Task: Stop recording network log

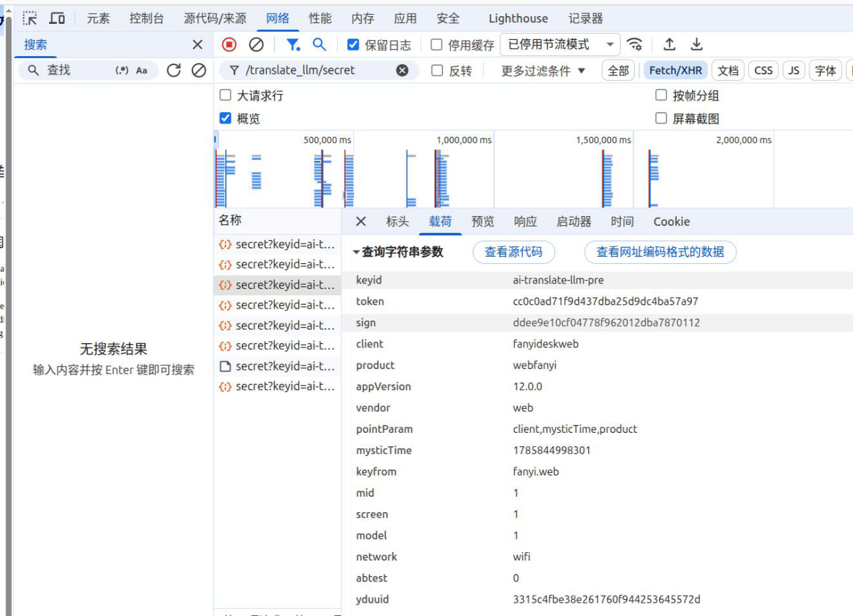Action: click(x=230, y=45)
